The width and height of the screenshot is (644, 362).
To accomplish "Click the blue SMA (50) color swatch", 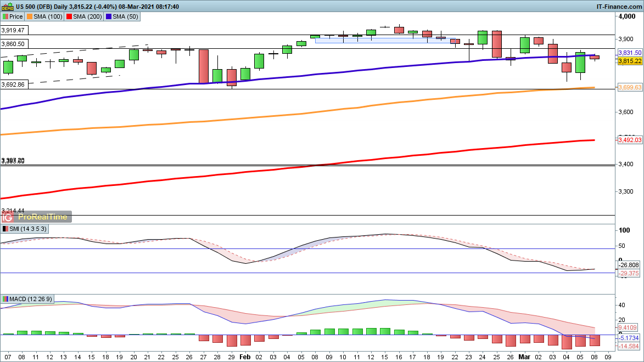I will point(109,17).
